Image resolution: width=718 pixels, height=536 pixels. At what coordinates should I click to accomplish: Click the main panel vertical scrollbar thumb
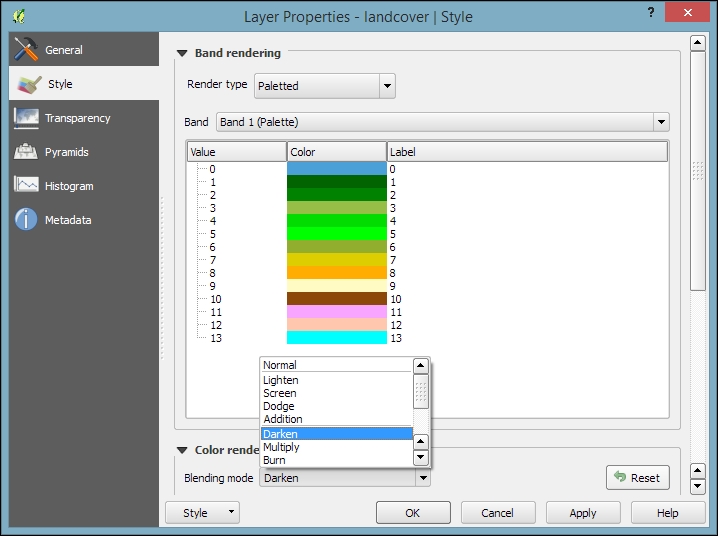[x=697, y=171]
